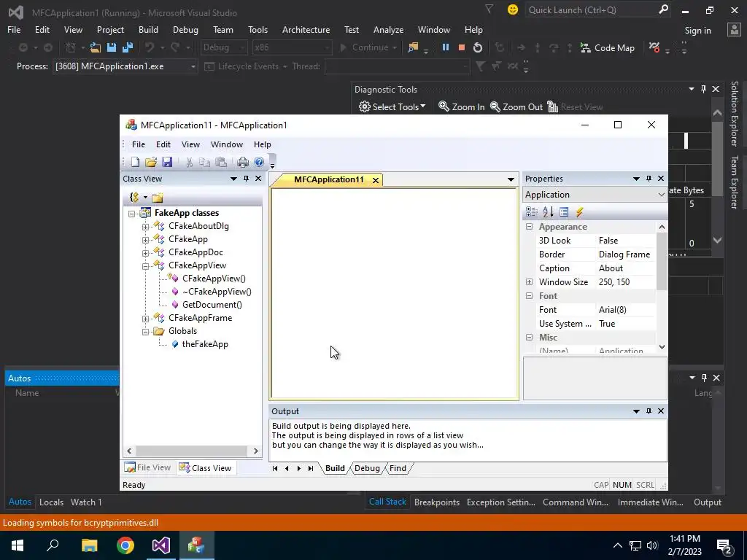Screen dimensions: 747x560
Task: Select the GetDocument() method in Class View
Action: click(212, 305)
